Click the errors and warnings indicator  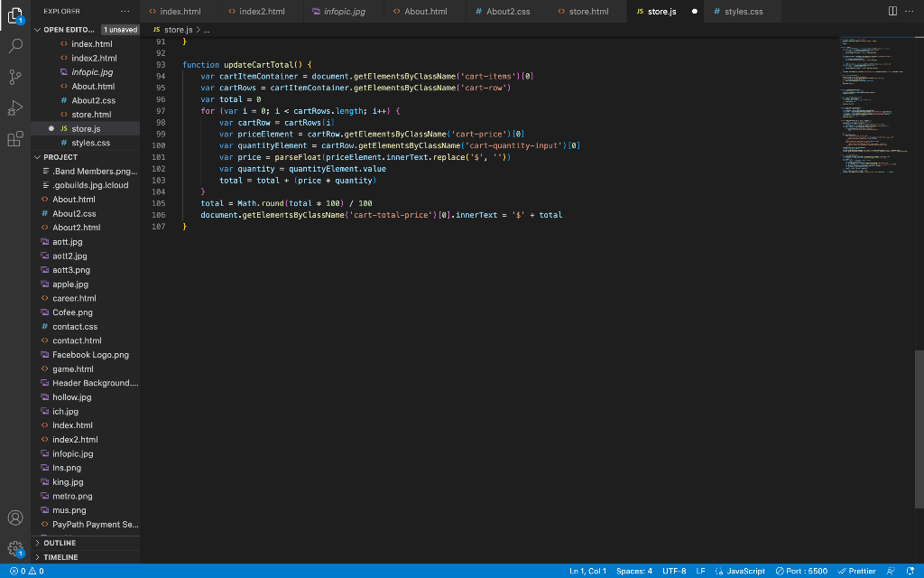tap(25, 571)
